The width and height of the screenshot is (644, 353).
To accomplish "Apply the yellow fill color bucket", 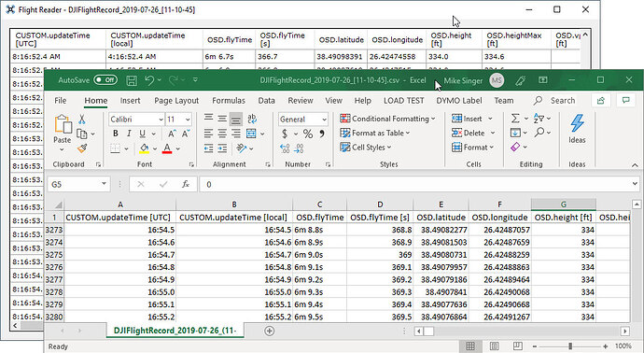I will tap(144, 148).
